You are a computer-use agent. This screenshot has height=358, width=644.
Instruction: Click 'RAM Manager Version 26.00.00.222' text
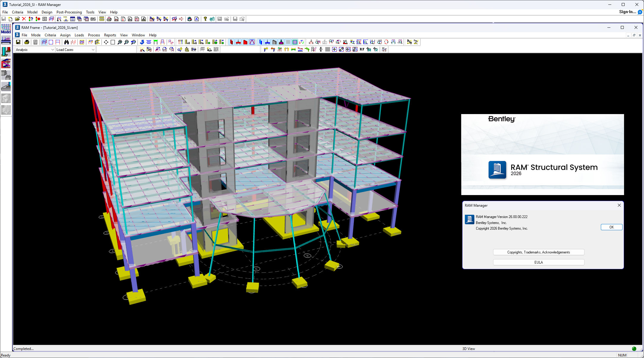pos(501,217)
